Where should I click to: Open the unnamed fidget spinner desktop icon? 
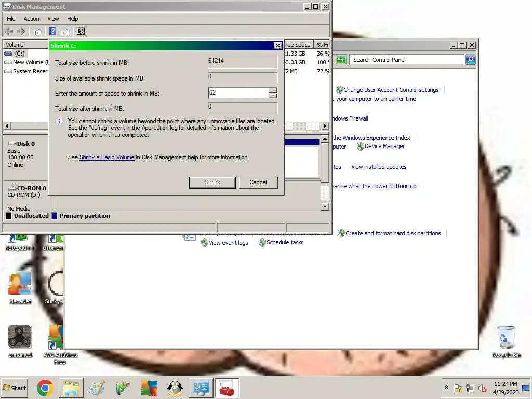(x=20, y=341)
